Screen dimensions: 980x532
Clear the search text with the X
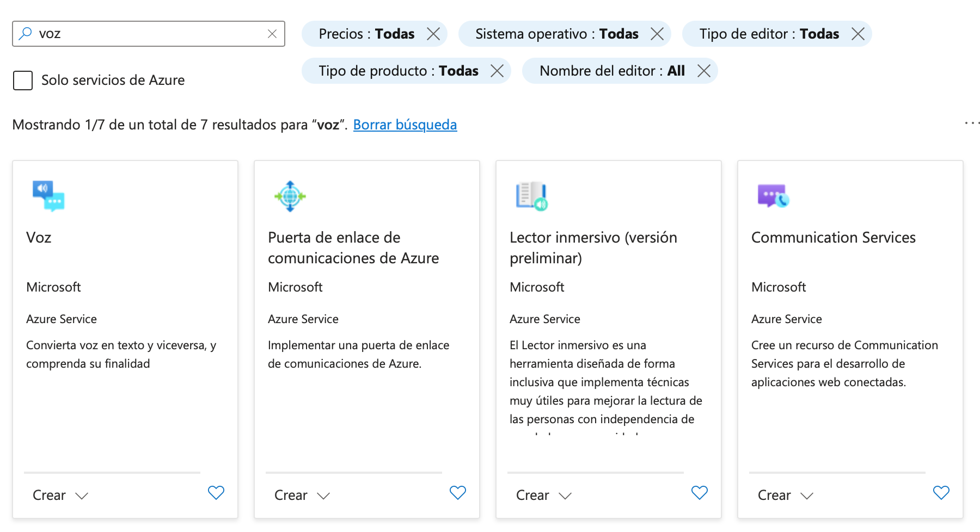tap(272, 34)
